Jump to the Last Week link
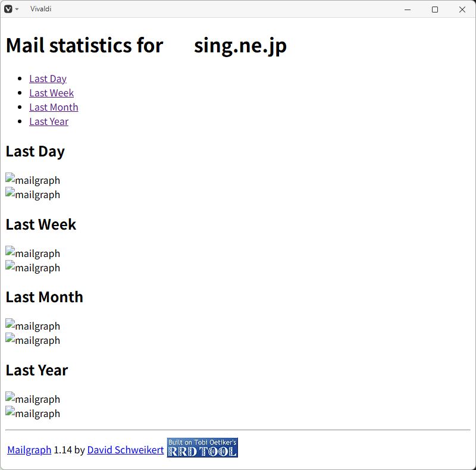 [x=51, y=93]
